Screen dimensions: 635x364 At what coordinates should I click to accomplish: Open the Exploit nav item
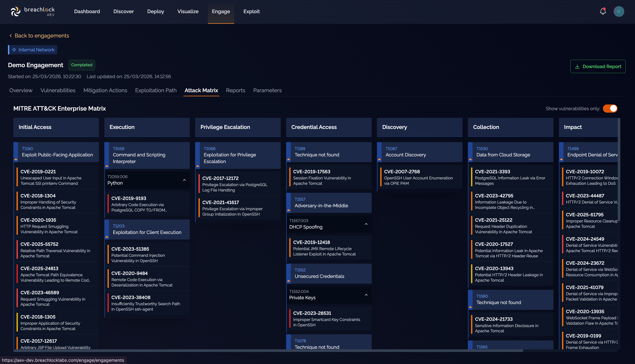(251, 12)
